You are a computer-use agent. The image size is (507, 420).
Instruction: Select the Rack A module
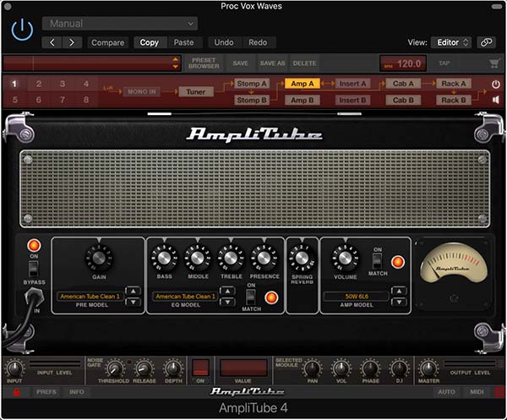tap(453, 84)
